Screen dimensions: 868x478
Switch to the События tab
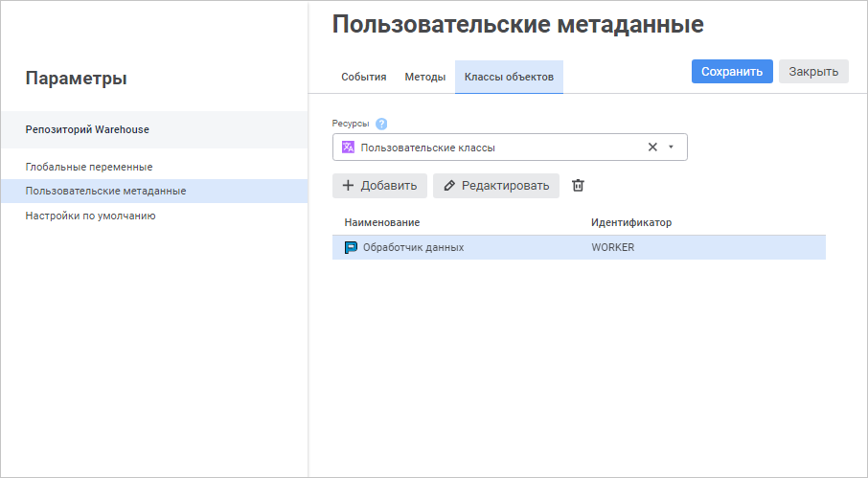(x=364, y=77)
